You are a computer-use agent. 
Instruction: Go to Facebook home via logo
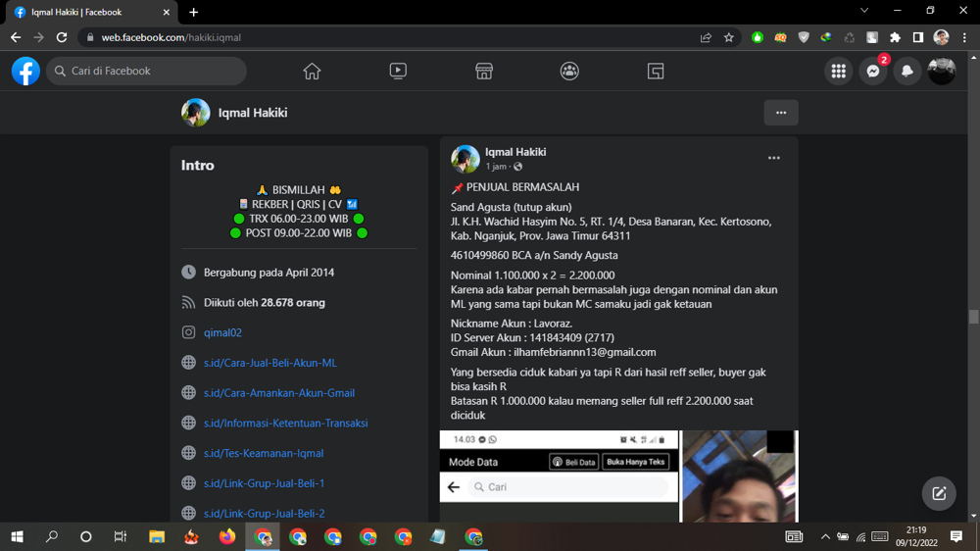[25, 72]
